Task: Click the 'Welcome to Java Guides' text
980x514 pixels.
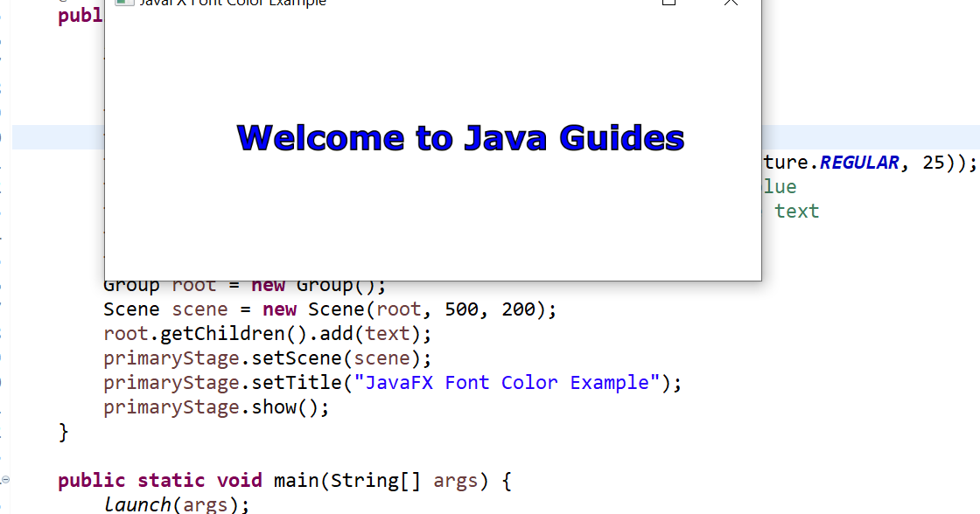Action: [460, 137]
